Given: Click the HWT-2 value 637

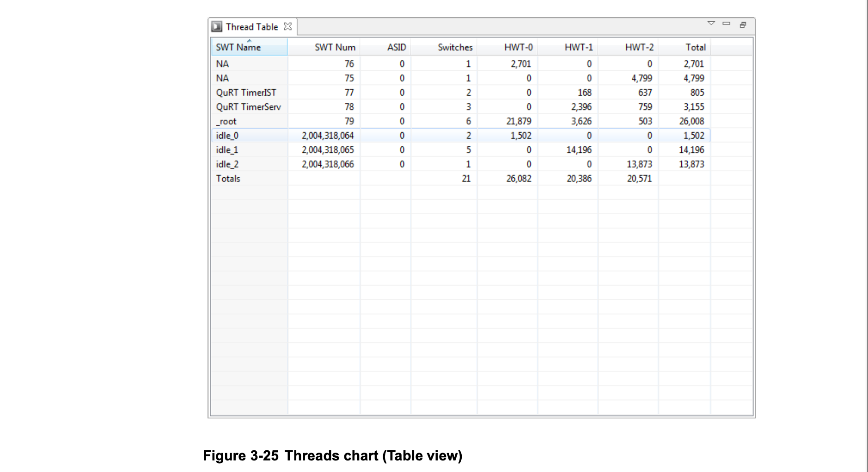Looking at the screenshot, I should tap(645, 92).
